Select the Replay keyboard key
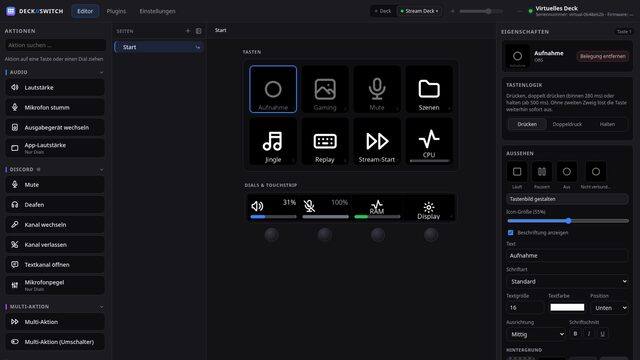Image resolution: width=640 pixels, height=360 pixels. (x=325, y=141)
